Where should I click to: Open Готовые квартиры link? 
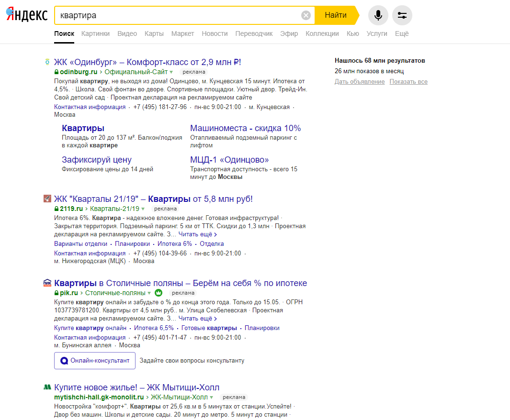(x=209, y=328)
